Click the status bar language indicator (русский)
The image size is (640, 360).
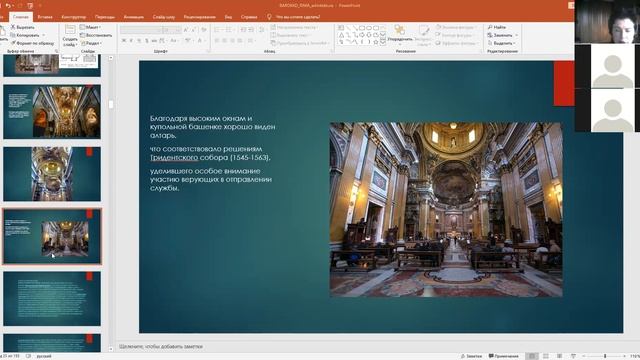tap(44, 356)
